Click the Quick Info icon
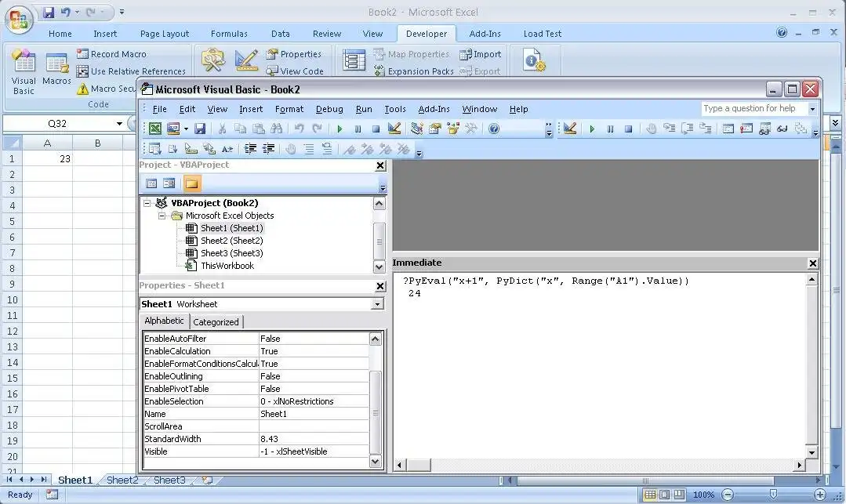 191,149
